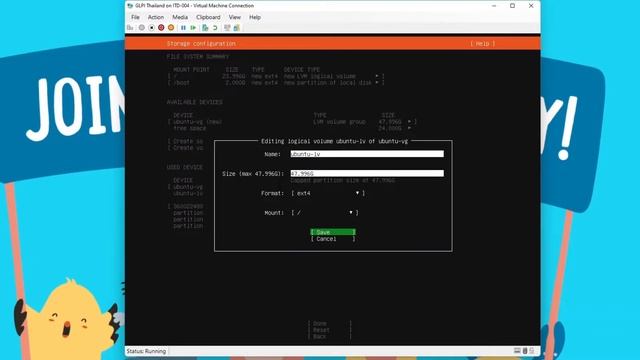Click the Enhanced Session toolbar icon
The width and height of the screenshot is (640, 360).
227,28
